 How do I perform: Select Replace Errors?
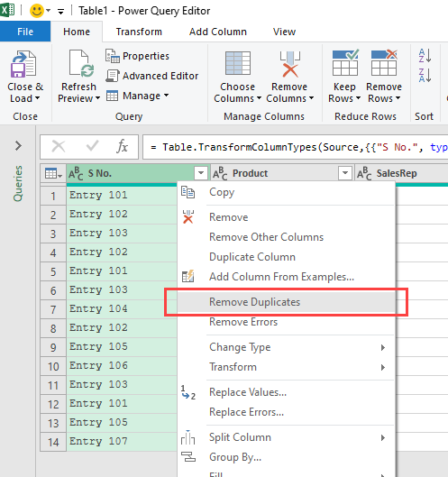coord(286,412)
